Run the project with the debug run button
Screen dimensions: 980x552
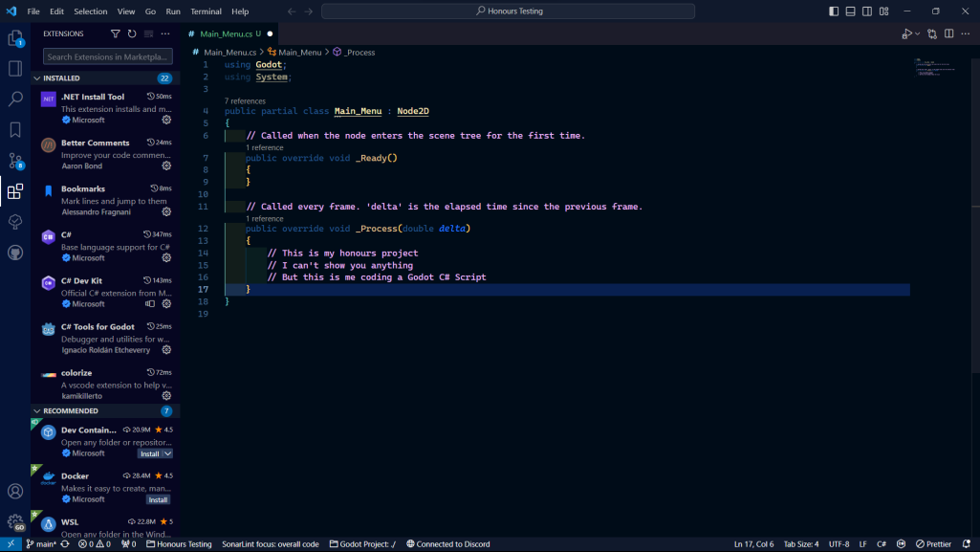click(x=906, y=33)
